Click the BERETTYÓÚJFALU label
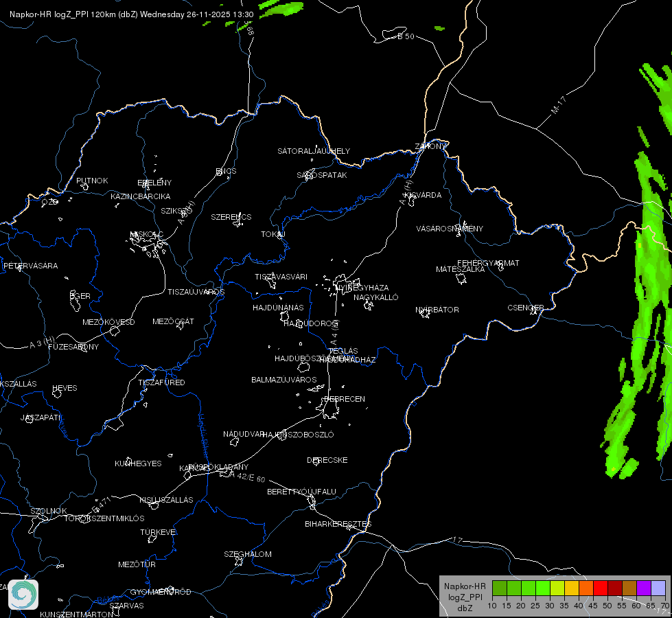The width and height of the screenshot is (672, 618). click(302, 492)
